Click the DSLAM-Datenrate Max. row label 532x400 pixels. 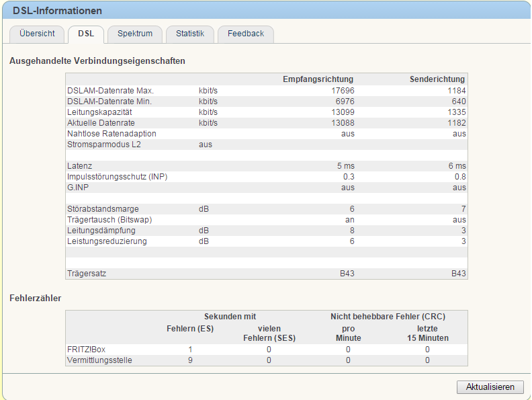110,91
